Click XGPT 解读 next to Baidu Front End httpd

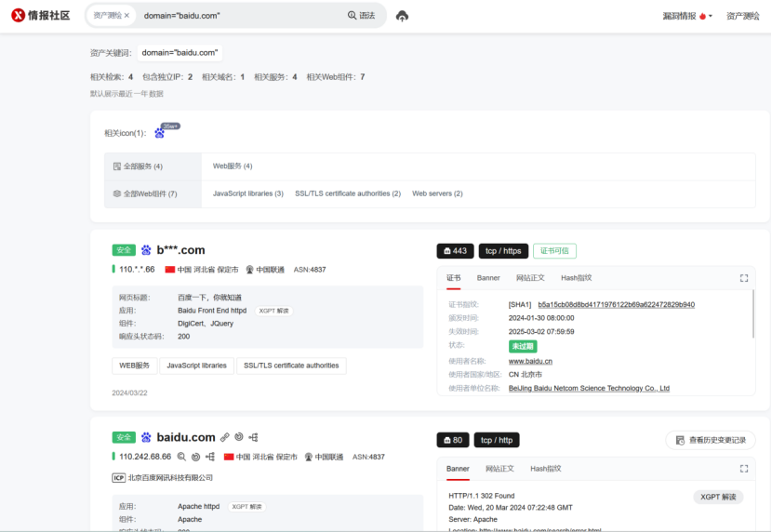point(274,311)
